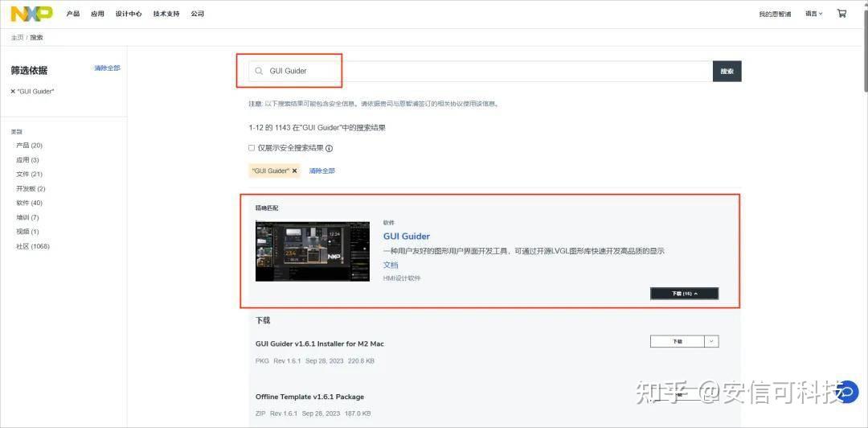Click the 搜索 search button
The height and width of the screenshot is (428, 868).
pyautogui.click(x=727, y=72)
